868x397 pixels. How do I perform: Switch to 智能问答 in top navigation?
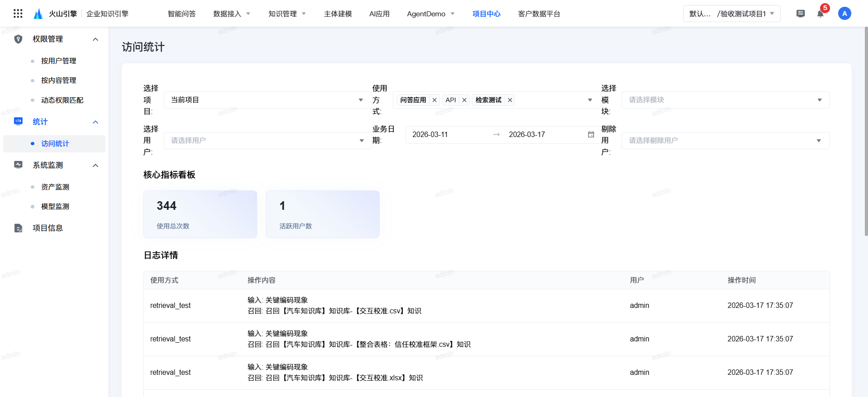coord(181,14)
